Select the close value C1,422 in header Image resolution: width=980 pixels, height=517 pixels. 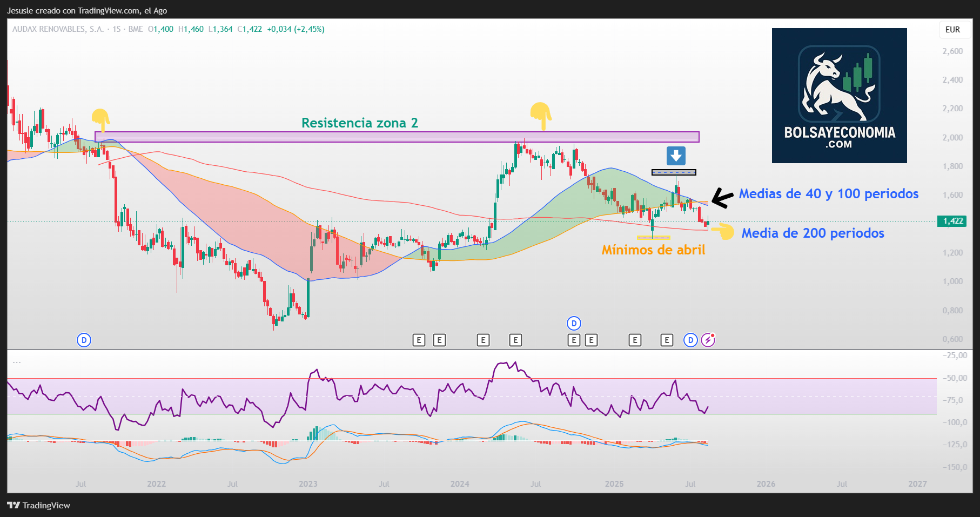click(x=250, y=29)
